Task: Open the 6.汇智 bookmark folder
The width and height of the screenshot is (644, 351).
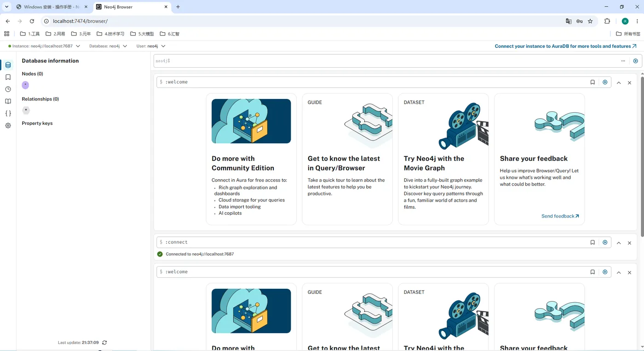Action: point(170,34)
